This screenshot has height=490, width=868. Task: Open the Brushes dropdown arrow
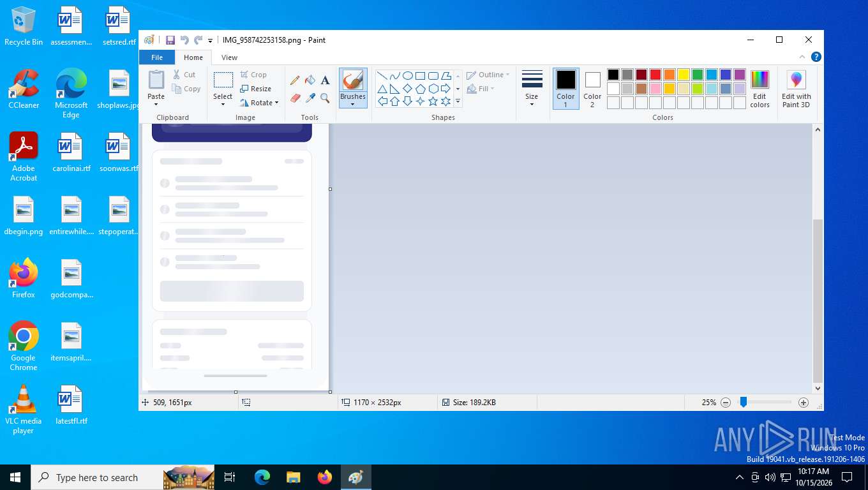(x=353, y=105)
